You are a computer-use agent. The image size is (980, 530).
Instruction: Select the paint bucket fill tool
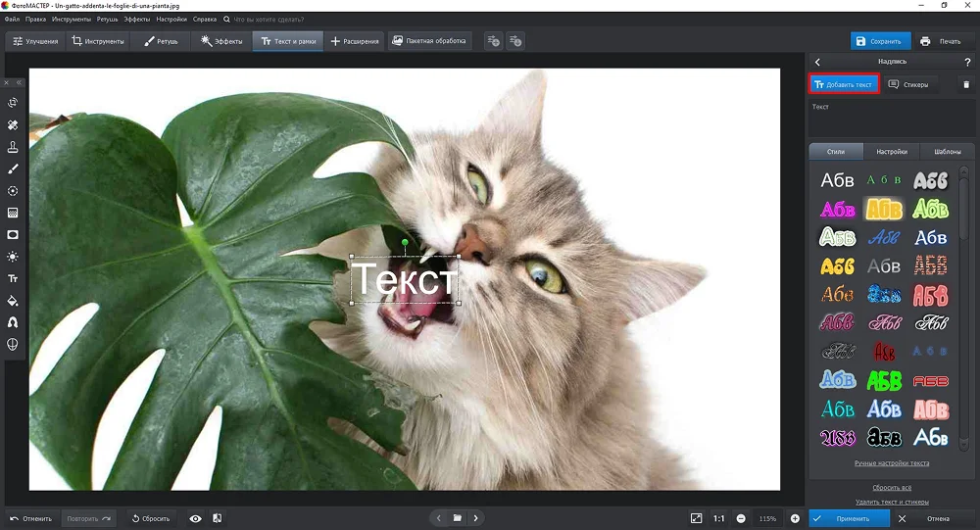(13, 301)
